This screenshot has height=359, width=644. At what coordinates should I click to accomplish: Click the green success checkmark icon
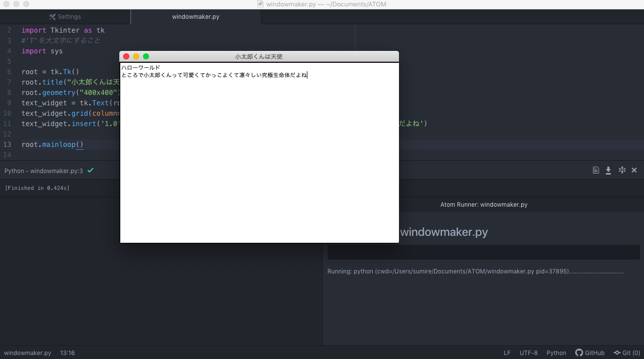(90, 171)
